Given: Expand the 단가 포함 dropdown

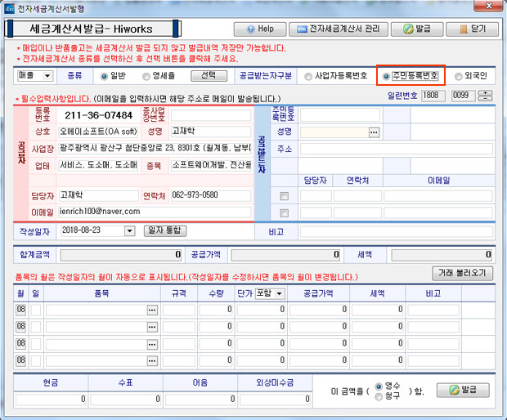Looking at the screenshot, I should point(280,293).
